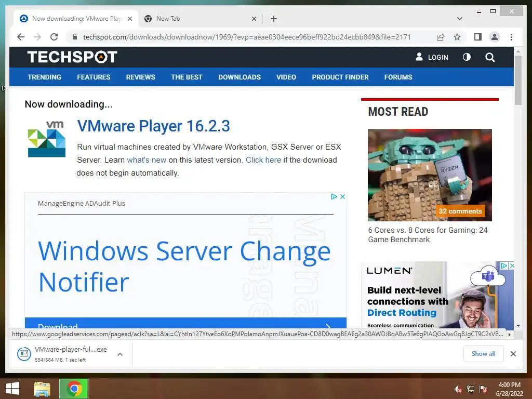532x399 pixels.
Task: Read 6 Cores vs. 8 Cores article
Action: pos(428,235)
